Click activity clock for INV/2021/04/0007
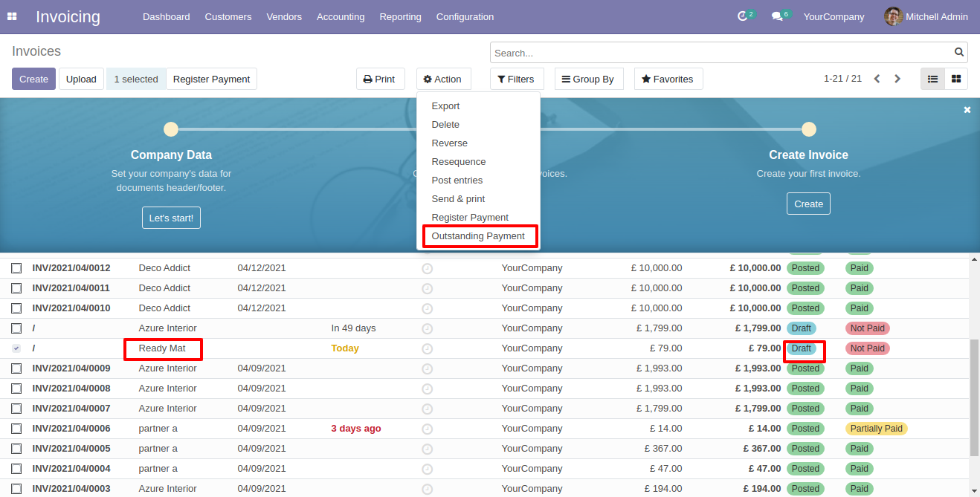This screenshot has width=980, height=497. (427, 409)
